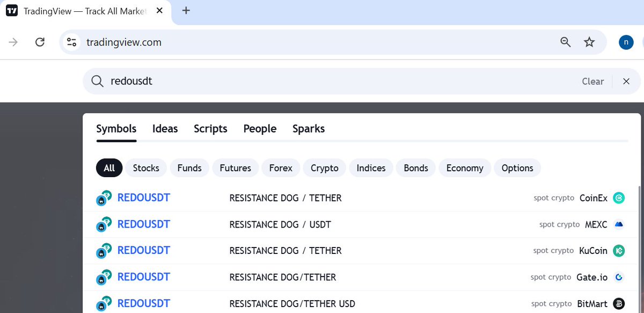The image size is (644, 313).
Task: Click 'spot crypto' label in KuCoin row
Action: [x=553, y=251]
